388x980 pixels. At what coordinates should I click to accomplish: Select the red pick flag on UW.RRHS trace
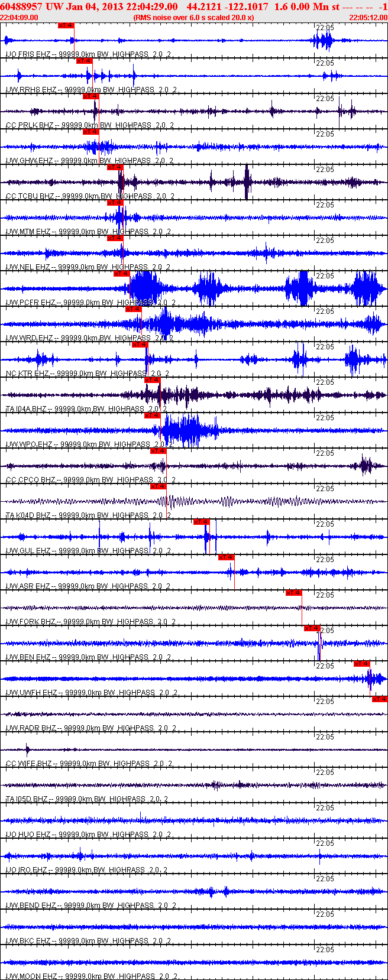click(85, 61)
